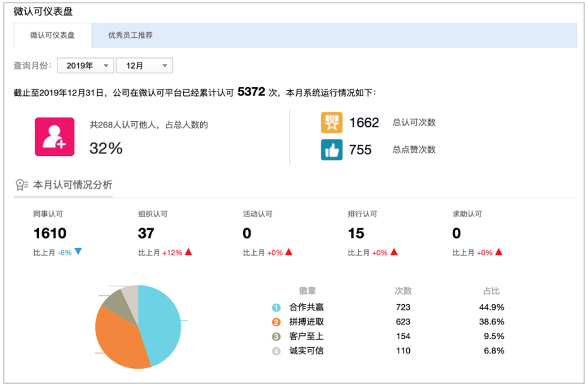This screenshot has height=387, width=588.
Task: Click the 总点赞次数 label
Action: pos(414,149)
